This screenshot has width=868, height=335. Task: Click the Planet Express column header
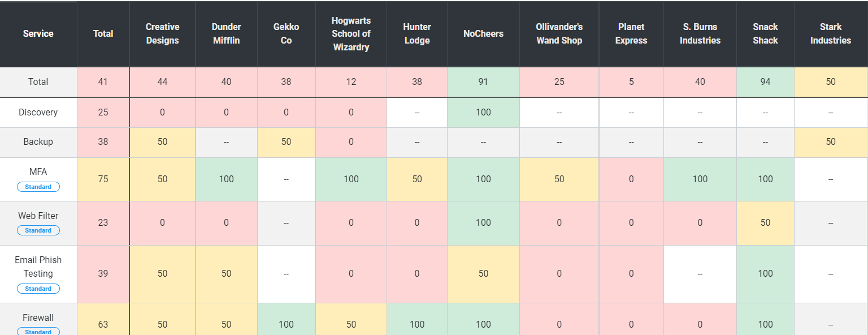(631, 34)
